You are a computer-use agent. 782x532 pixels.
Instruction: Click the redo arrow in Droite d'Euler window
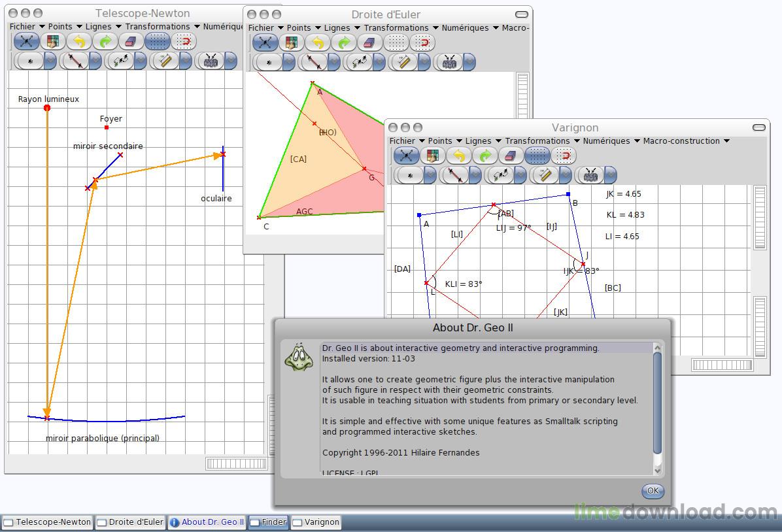pyautogui.click(x=344, y=43)
